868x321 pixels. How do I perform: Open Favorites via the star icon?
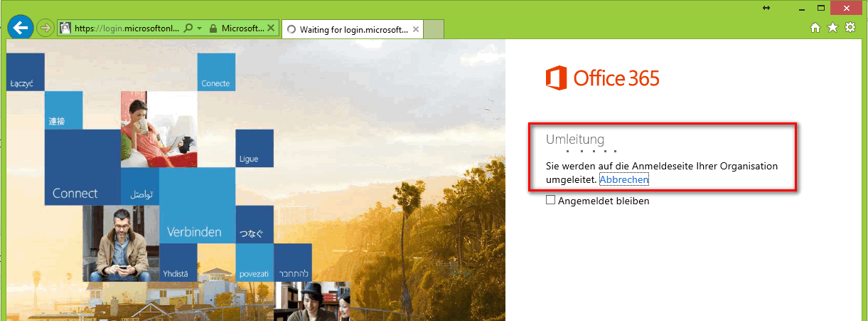point(832,28)
